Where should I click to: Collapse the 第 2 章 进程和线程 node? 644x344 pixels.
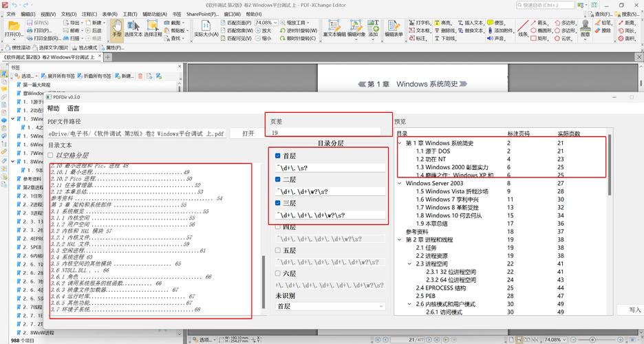click(400, 241)
